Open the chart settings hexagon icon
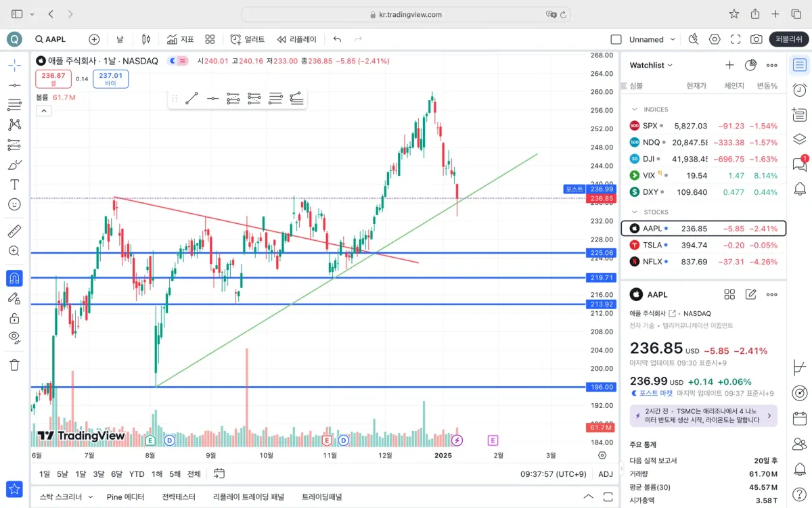812x508 pixels. pos(715,39)
